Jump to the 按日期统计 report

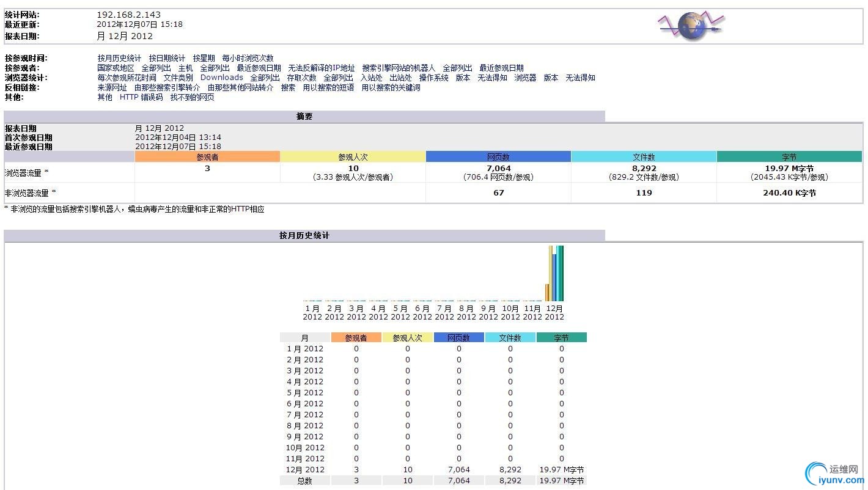click(167, 58)
